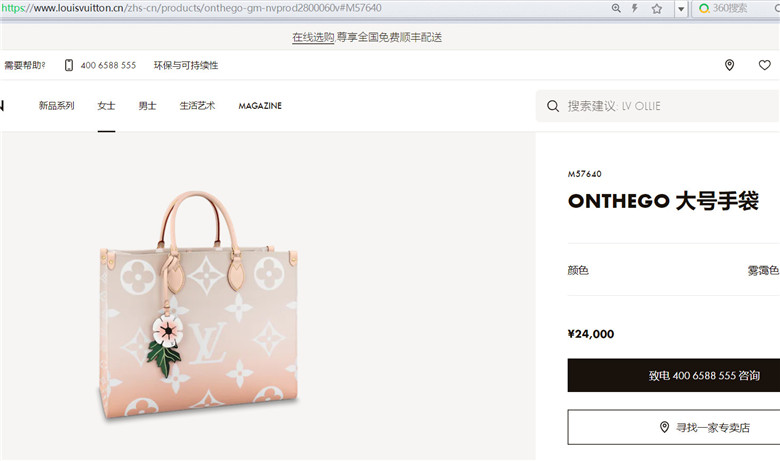Click the browser zoom magnifier icon
This screenshot has width=780, height=461.
(616, 8)
